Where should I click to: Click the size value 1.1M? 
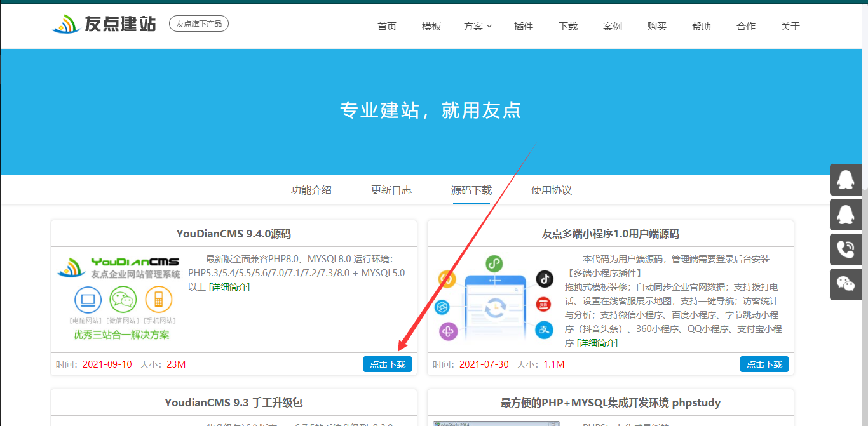(553, 364)
